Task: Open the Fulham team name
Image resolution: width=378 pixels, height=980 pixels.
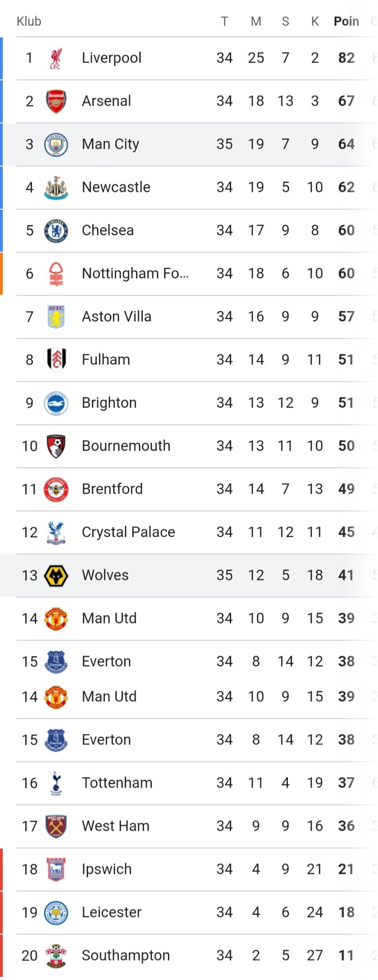Action: pos(106,360)
